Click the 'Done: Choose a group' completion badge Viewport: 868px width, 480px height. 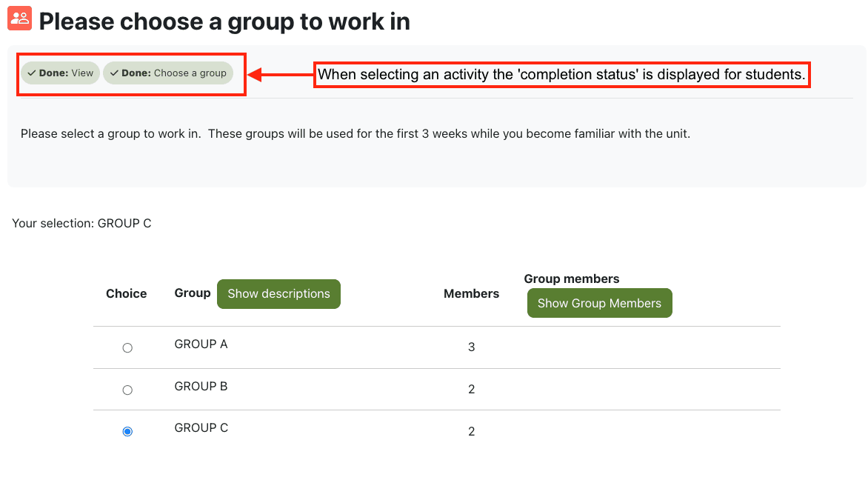point(168,73)
